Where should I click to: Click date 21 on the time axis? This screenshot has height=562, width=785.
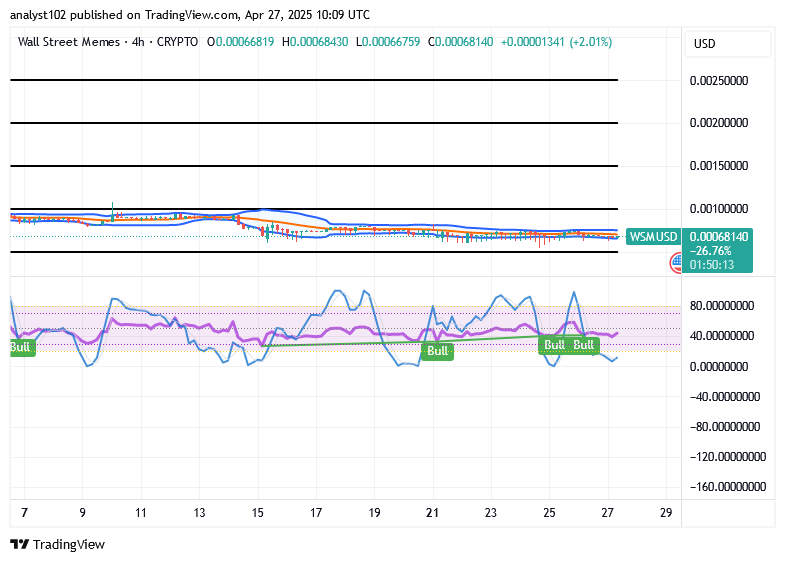pos(433,513)
